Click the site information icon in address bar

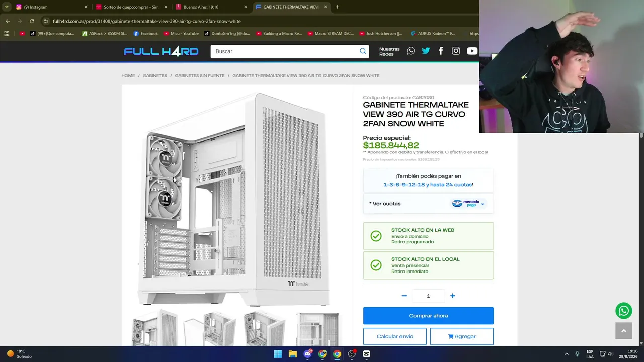click(46, 21)
